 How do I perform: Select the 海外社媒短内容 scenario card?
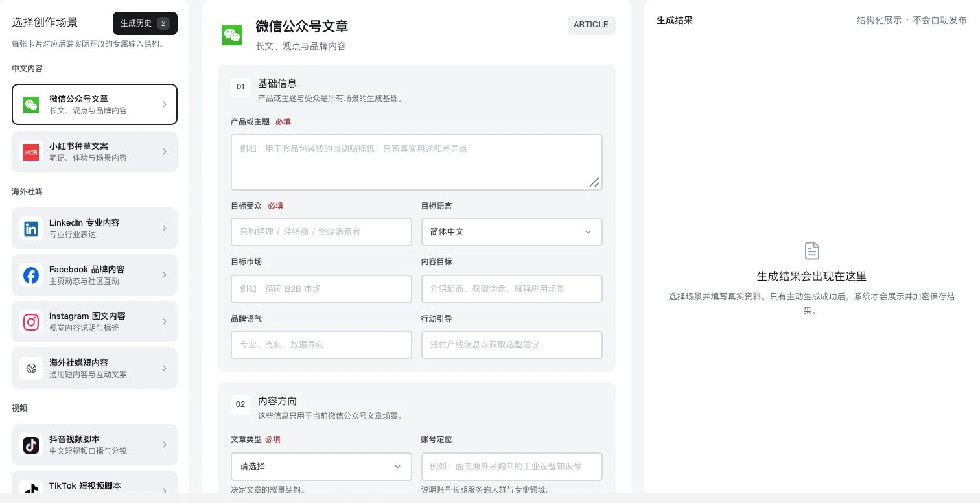coord(95,368)
